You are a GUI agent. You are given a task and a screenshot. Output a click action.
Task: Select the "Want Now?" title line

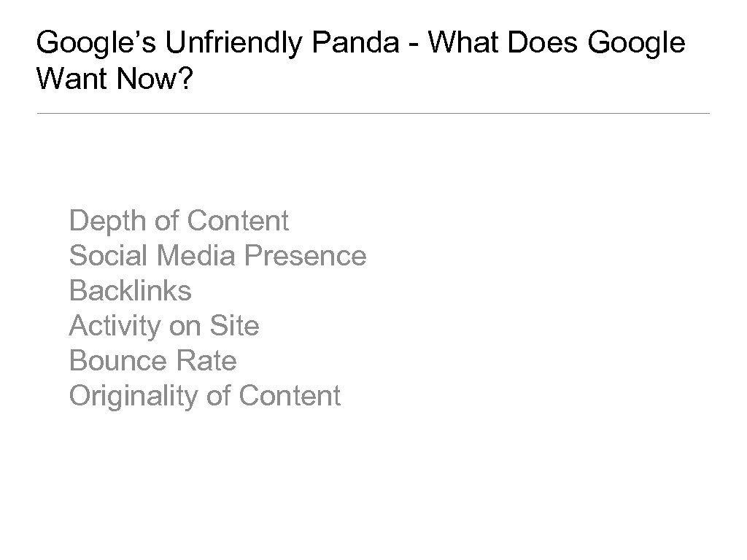click(113, 80)
